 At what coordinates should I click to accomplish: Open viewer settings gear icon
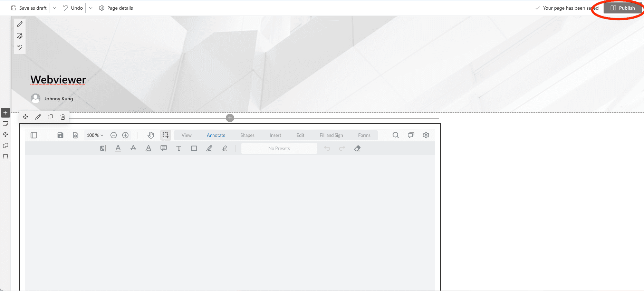pos(426,135)
